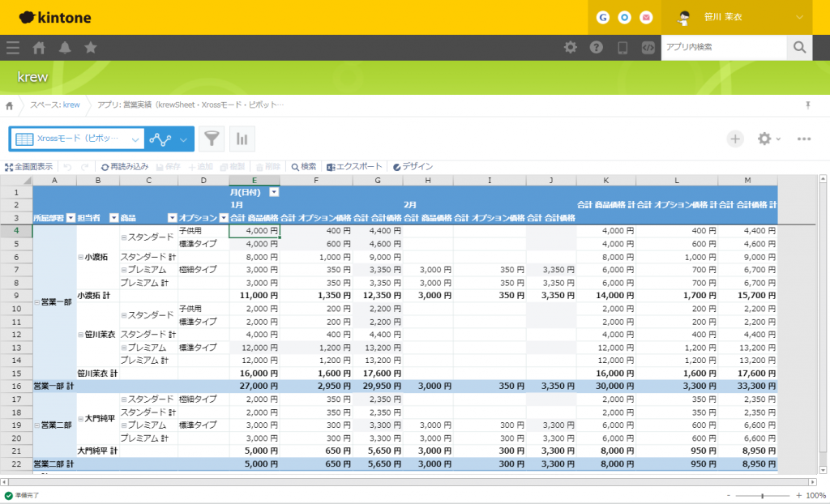
Task: Switch to mobile view icon
Action: 622,48
